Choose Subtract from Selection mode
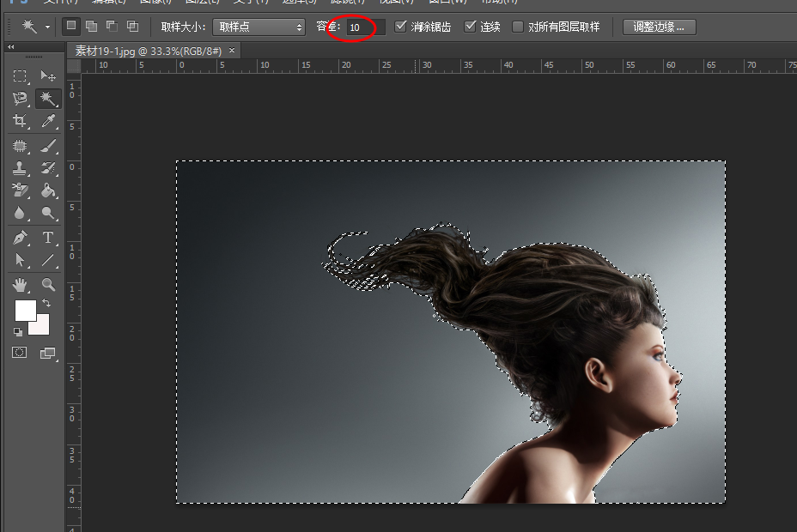The height and width of the screenshot is (532, 797). coord(112,26)
